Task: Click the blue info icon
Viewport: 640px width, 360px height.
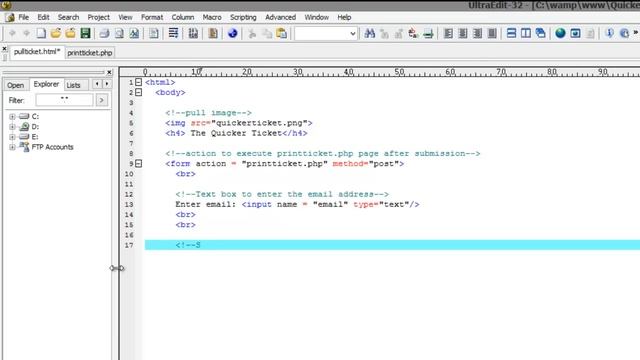Action: pyautogui.click(x=609, y=33)
